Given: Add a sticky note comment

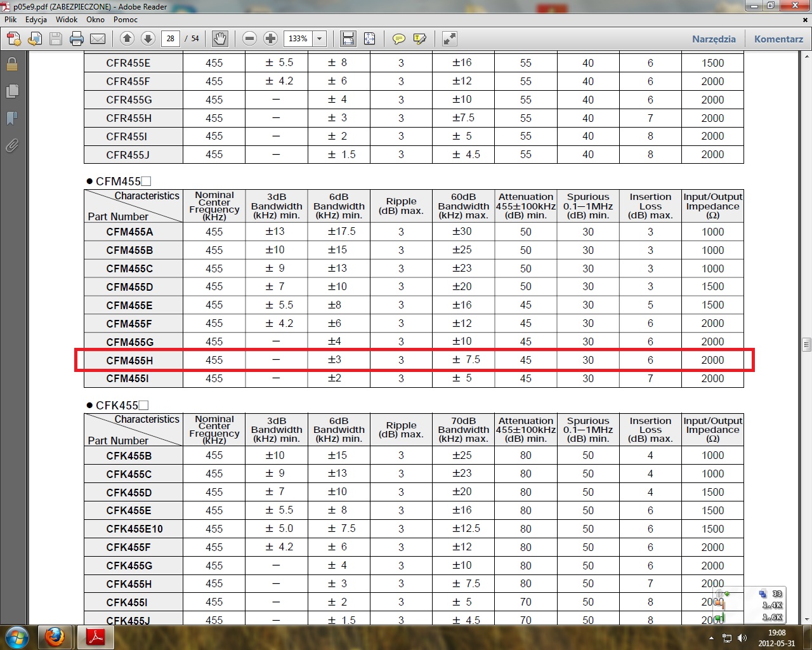Looking at the screenshot, I should (398, 39).
